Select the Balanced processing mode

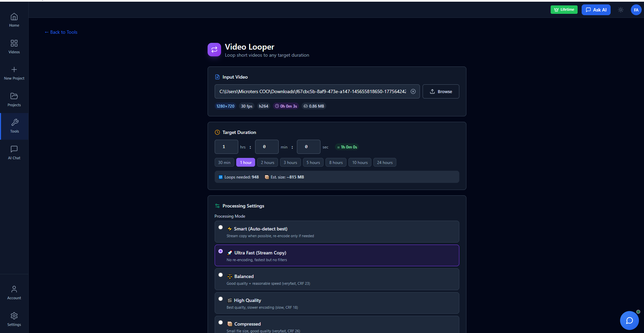pos(221,275)
